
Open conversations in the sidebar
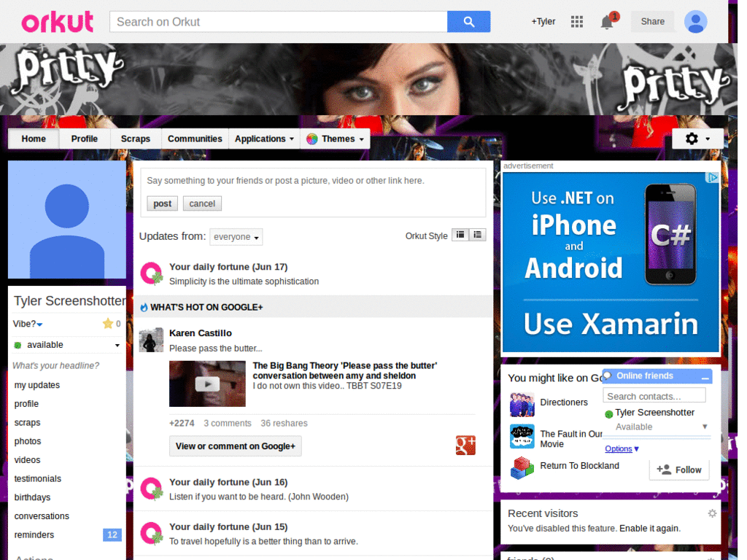click(42, 516)
